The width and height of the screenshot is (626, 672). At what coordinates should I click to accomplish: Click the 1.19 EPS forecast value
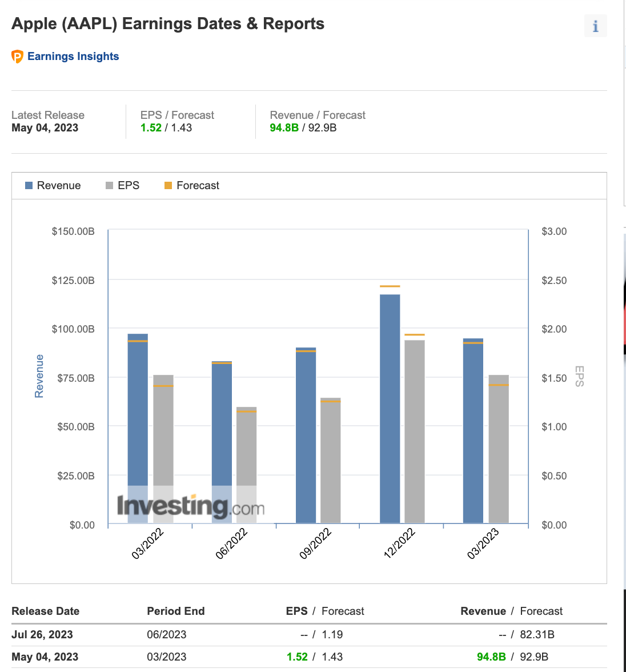pos(332,635)
